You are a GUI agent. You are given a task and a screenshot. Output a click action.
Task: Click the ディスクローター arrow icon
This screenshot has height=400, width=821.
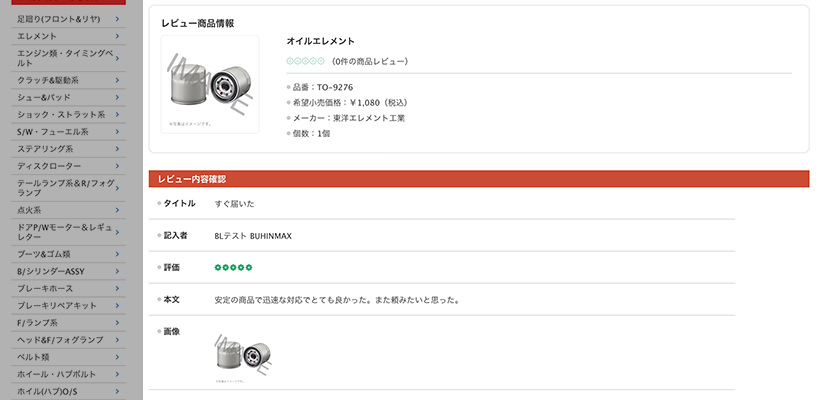tap(117, 166)
